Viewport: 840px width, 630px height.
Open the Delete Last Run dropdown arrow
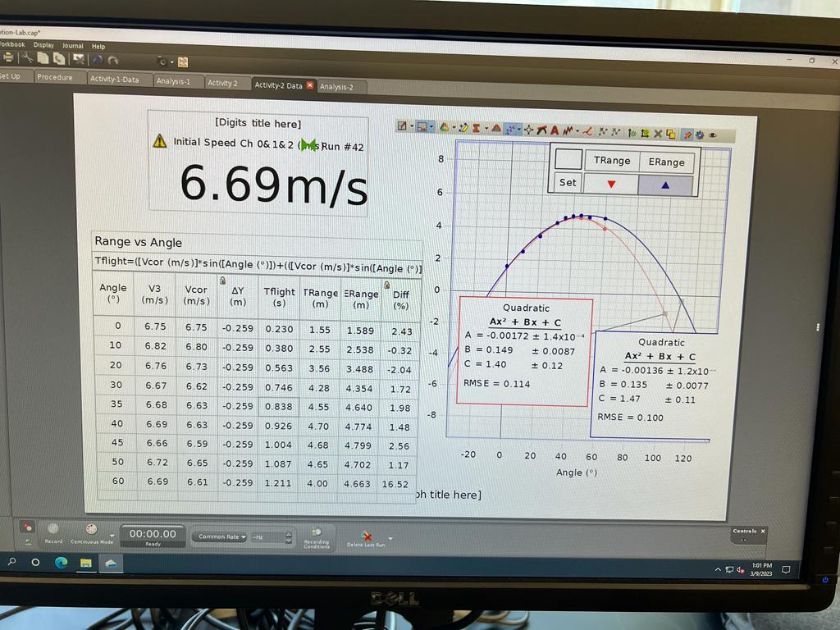(390, 537)
